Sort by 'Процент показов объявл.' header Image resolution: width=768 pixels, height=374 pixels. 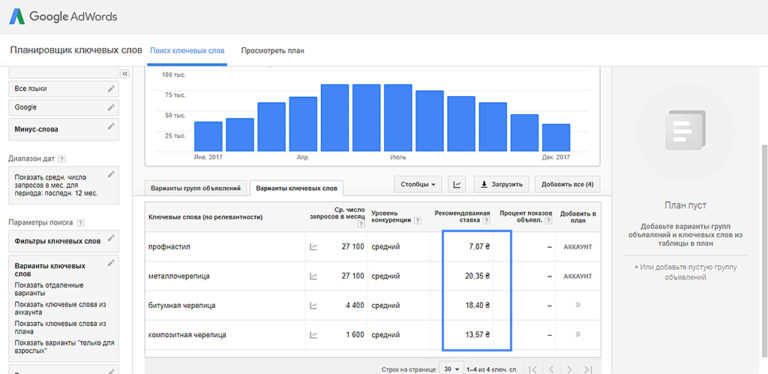[x=526, y=217]
